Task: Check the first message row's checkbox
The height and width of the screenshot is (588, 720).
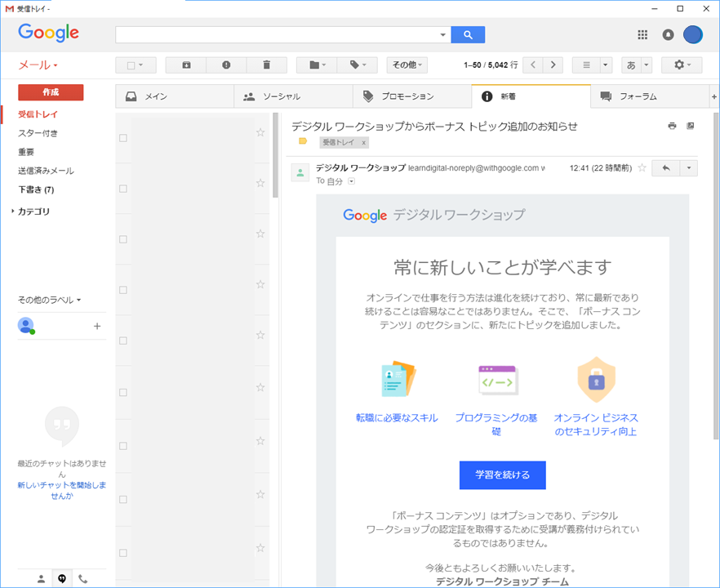Action: tap(123, 138)
